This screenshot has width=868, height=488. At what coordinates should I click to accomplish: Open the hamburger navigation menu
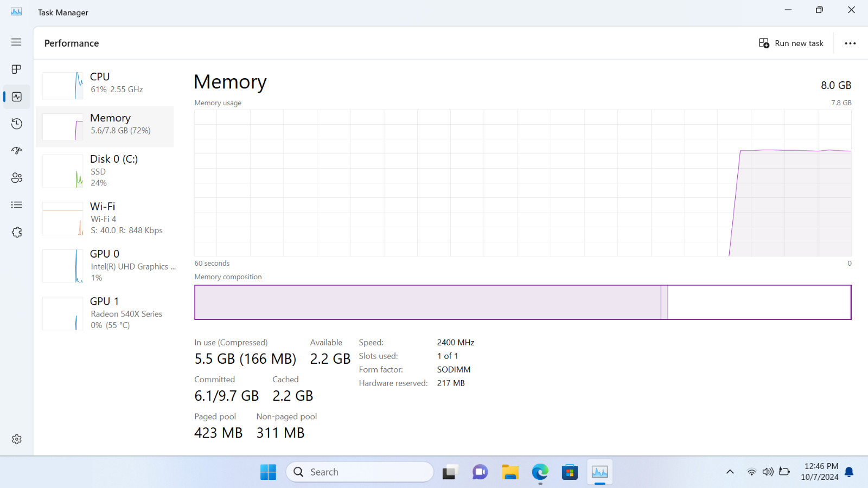[x=16, y=42]
